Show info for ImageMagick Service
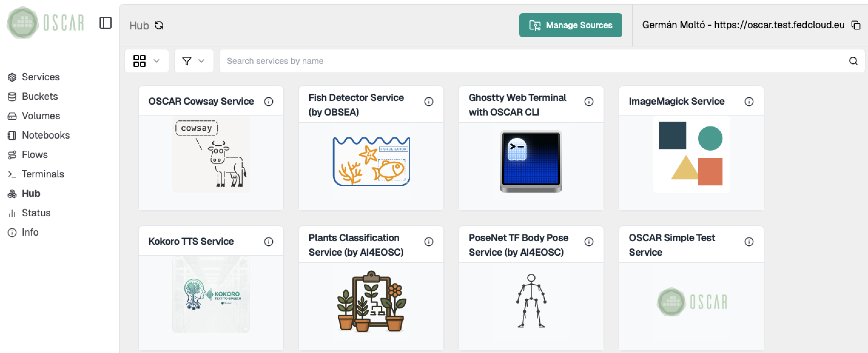 749,101
